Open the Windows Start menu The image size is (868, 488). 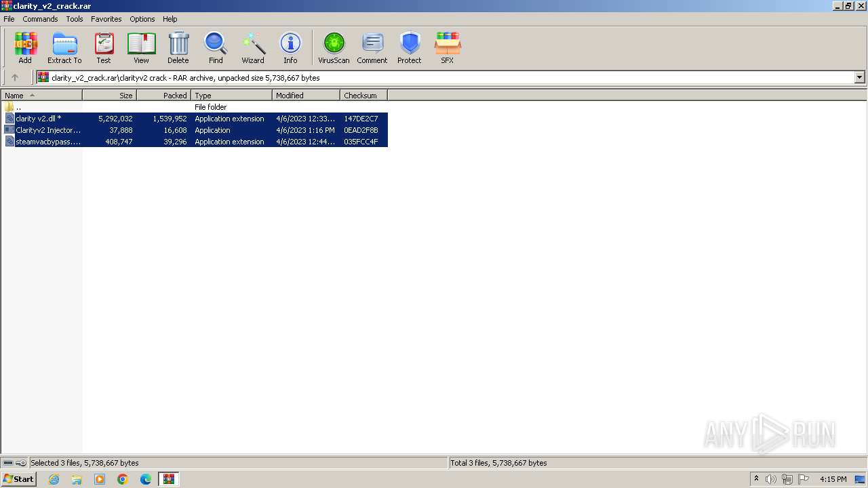pyautogui.click(x=19, y=479)
